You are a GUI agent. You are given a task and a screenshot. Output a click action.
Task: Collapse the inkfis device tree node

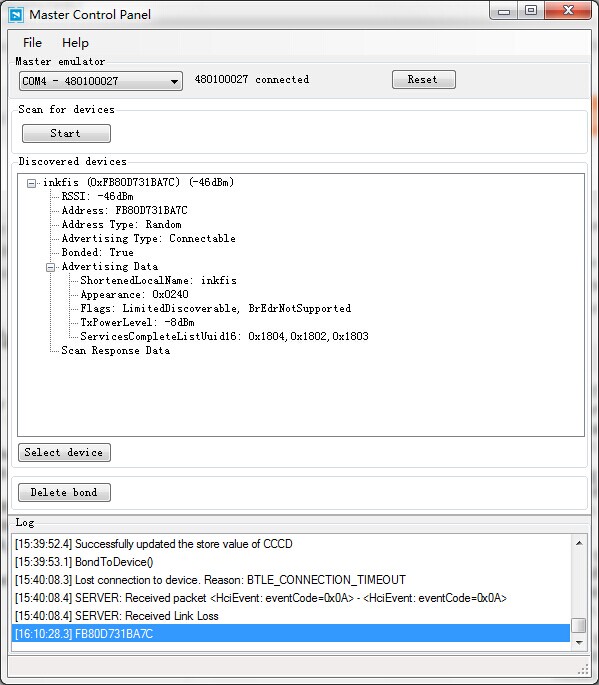(31, 183)
